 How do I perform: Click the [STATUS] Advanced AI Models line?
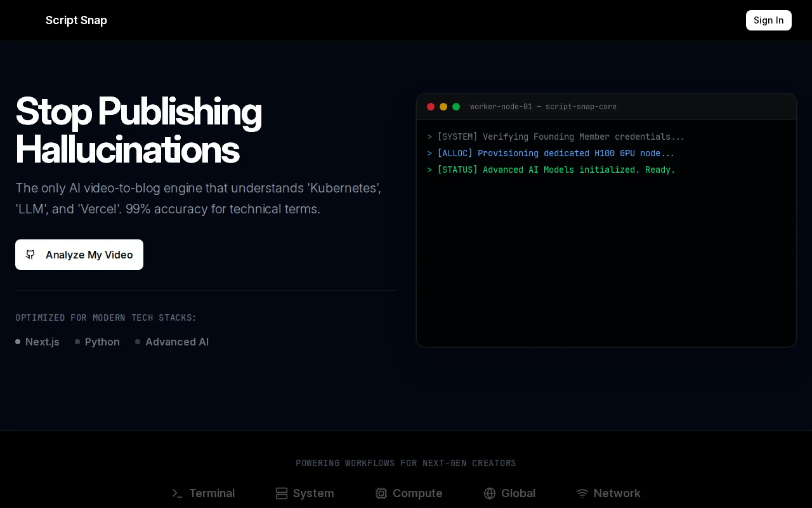pyautogui.click(x=551, y=170)
